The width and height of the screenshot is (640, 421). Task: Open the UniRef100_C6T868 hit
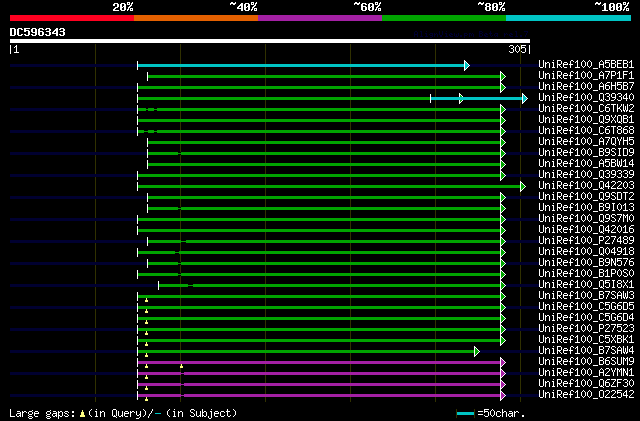click(586, 131)
